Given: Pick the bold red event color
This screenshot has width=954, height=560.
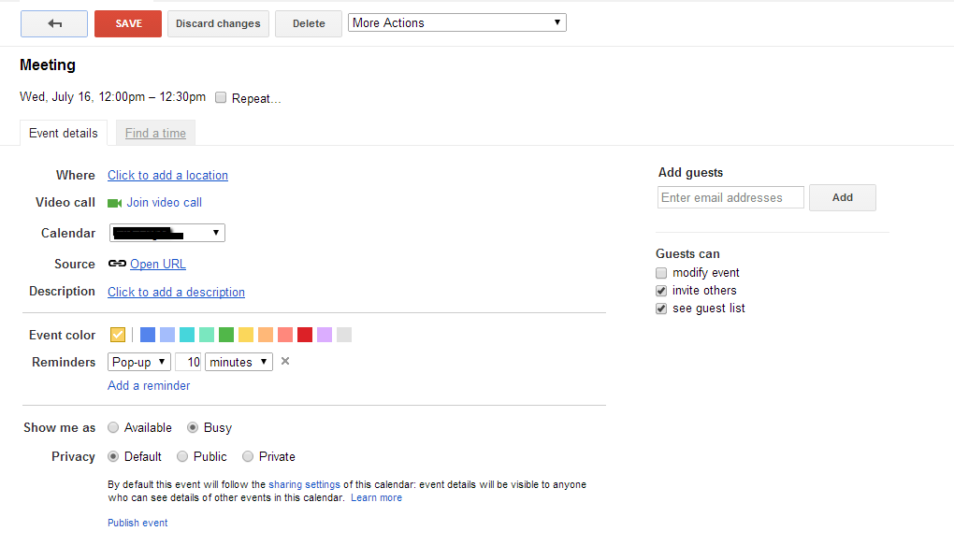Looking at the screenshot, I should click(x=305, y=335).
